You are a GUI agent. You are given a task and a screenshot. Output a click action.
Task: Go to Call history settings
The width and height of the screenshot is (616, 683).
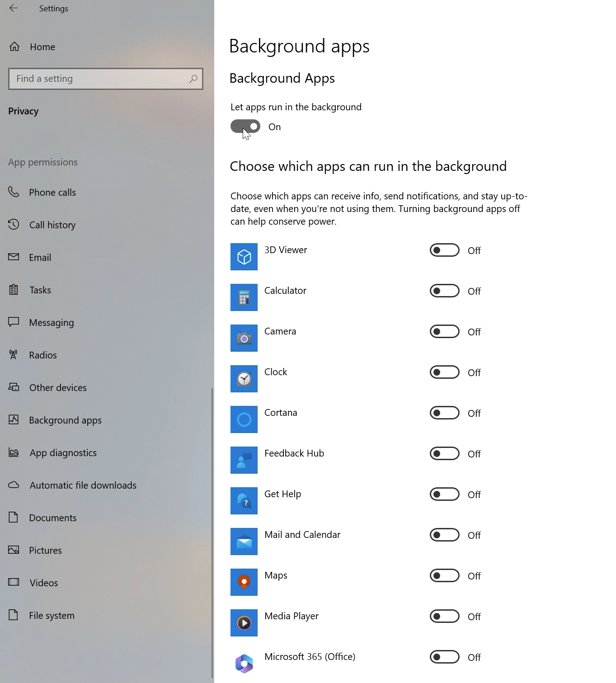pos(106,225)
